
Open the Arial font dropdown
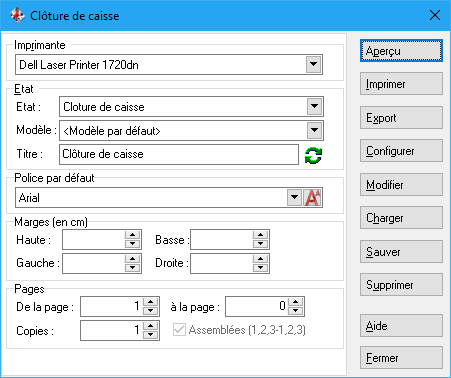[294, 198]
